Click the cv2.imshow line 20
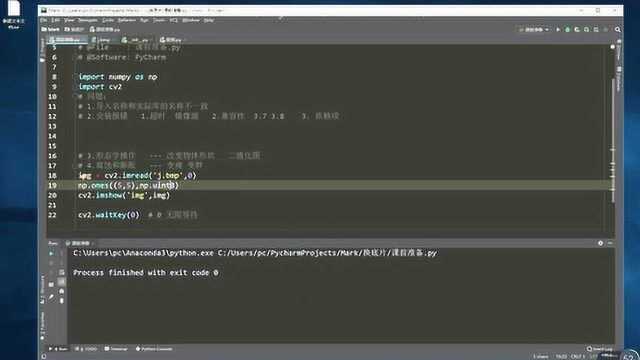Viewport: 640px width, 360px height. coord(124,195)
